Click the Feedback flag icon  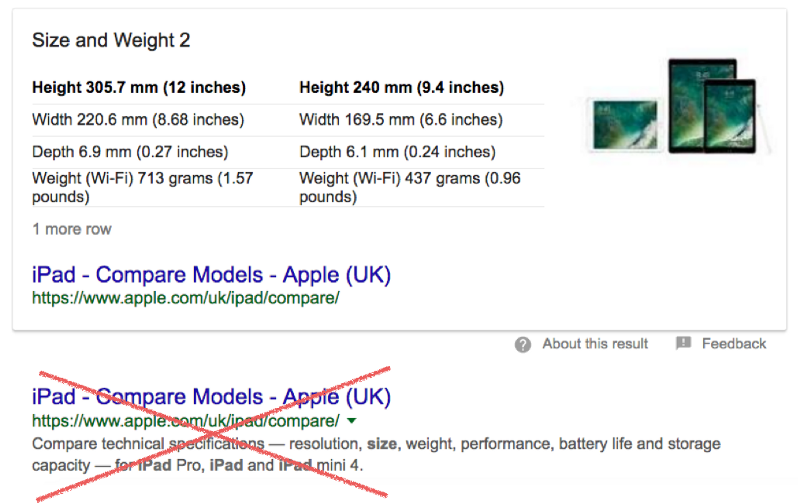tap(683, 343)
